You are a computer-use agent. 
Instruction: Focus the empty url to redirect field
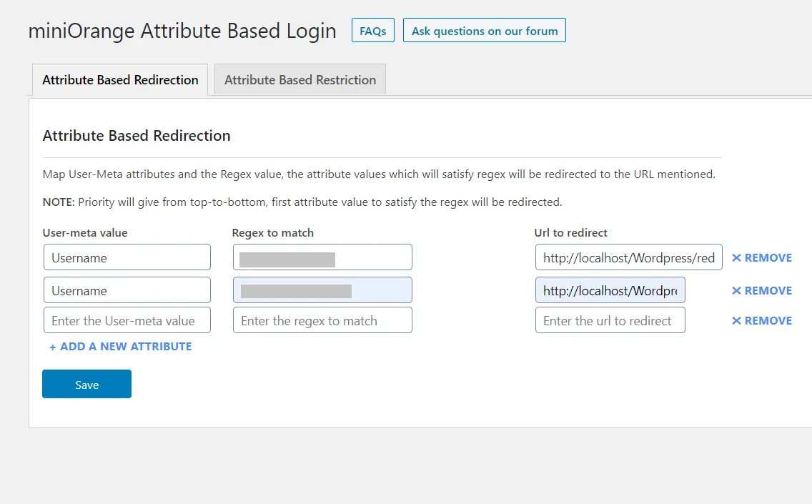(610, 320)
